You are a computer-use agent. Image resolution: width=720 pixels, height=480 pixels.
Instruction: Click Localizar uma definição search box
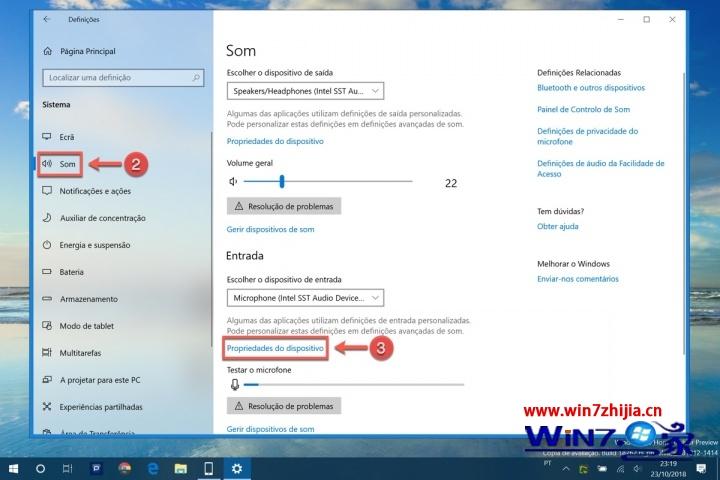(x=123, y=78)
